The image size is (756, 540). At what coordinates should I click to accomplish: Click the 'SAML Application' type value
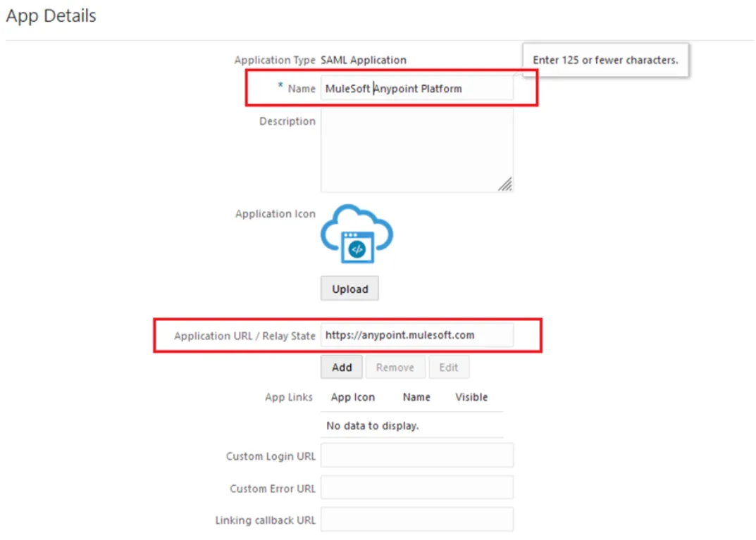pyautogui.click(x=364, y=60)
